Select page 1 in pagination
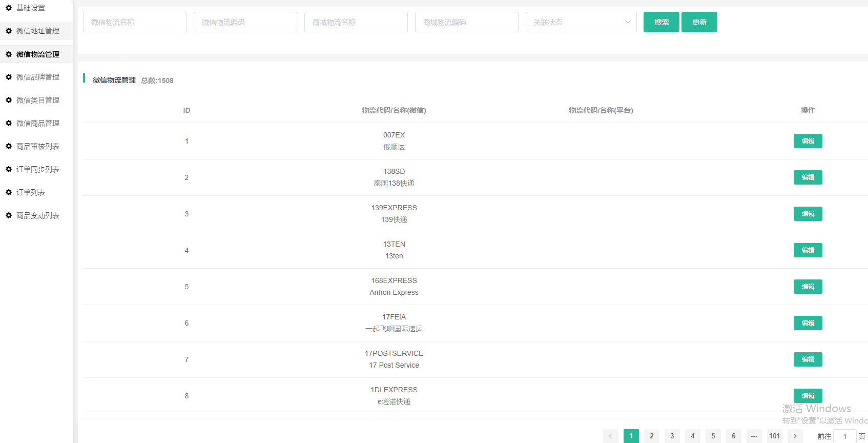Screen dimensions: 868x443 click(631, 436)
